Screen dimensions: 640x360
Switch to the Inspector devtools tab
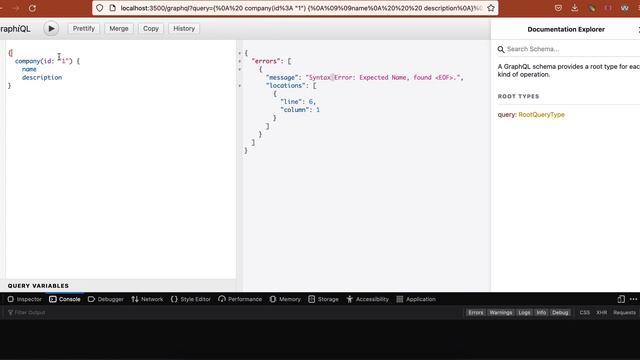click(x=24, y=299)
